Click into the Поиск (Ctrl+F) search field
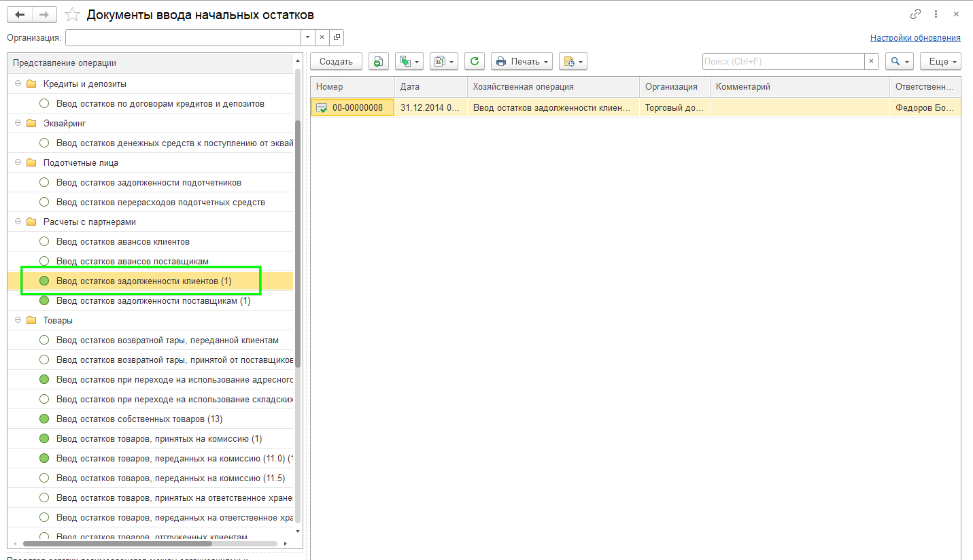This screenshot has height=560, width=973. coord(782,61)
